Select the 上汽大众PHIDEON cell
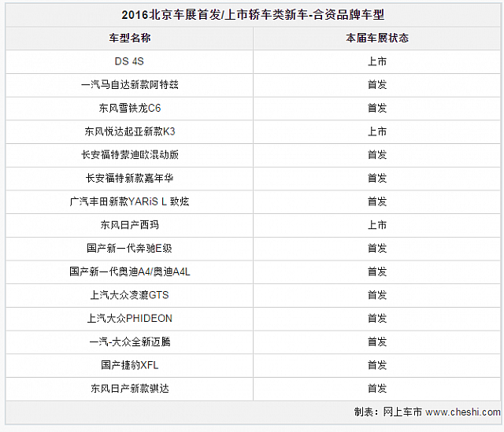This screenshot has height=432, width=504. (129, 319)
